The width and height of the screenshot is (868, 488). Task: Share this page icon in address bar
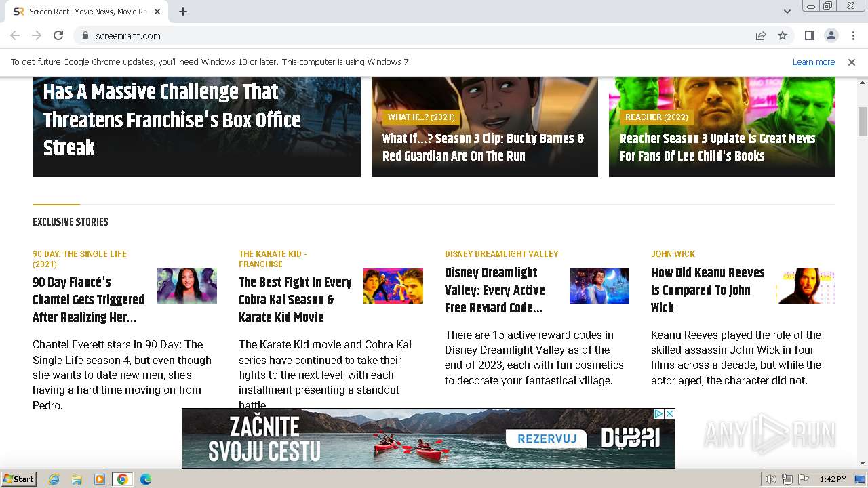click(761, 35)
